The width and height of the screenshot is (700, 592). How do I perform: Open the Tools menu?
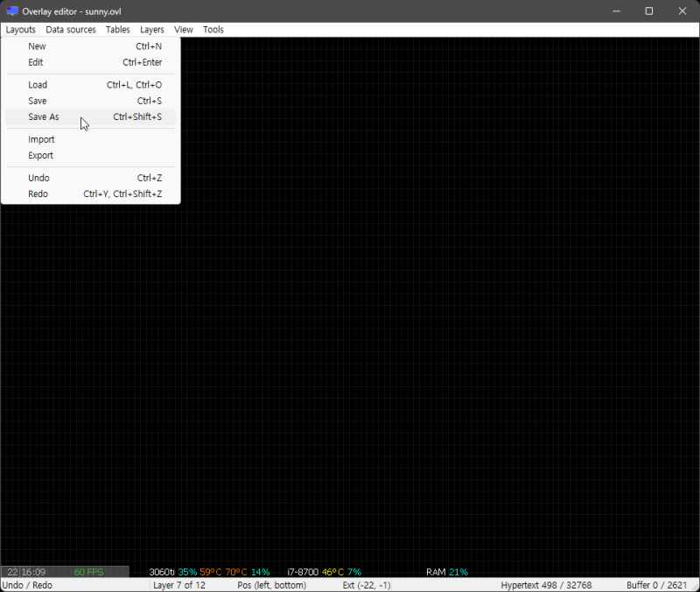tap(213, 29)
